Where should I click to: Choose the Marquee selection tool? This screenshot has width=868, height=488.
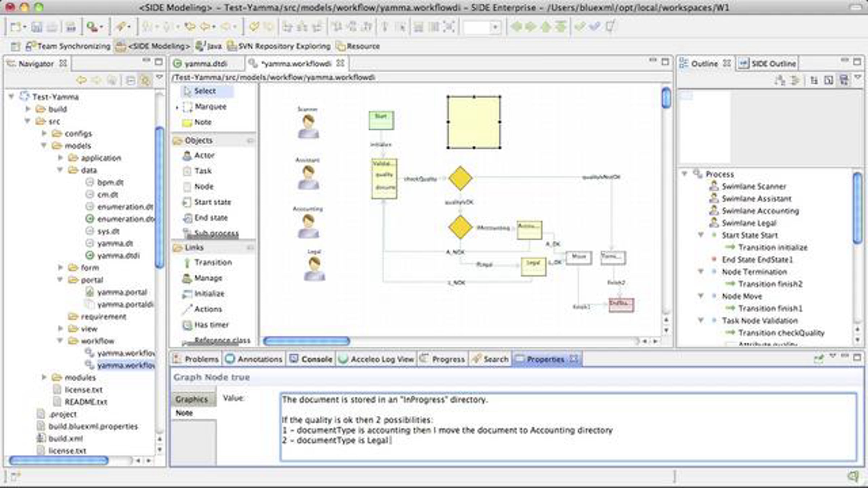click(x=210, y=107)
